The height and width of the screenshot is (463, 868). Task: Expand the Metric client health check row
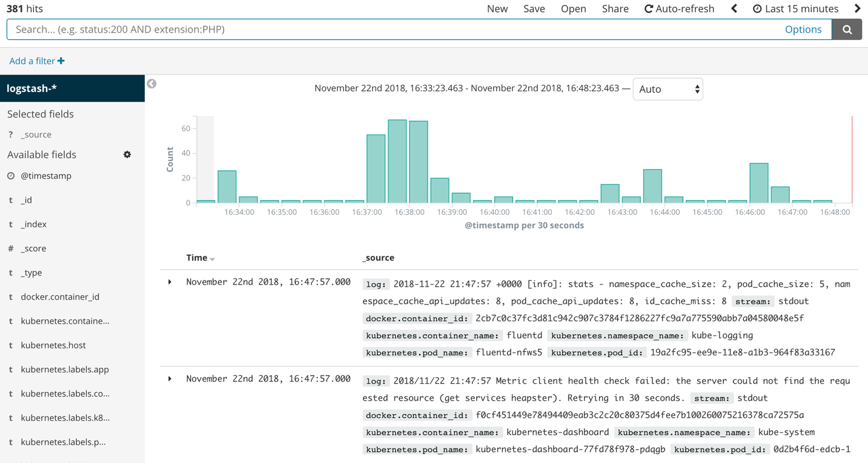(x=170, y=379)
